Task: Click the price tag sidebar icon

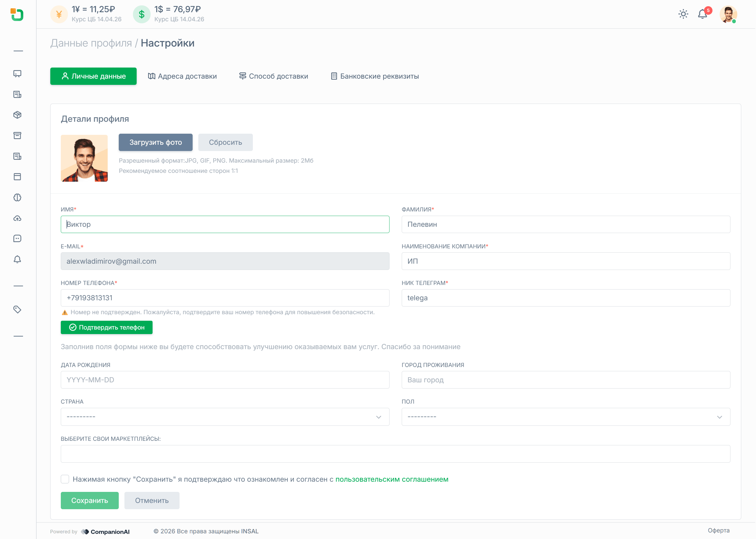Action: [x=17, y=310]
